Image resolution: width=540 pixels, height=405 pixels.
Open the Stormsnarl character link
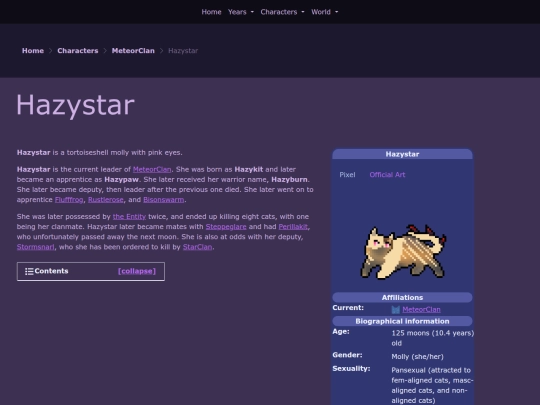35,247
